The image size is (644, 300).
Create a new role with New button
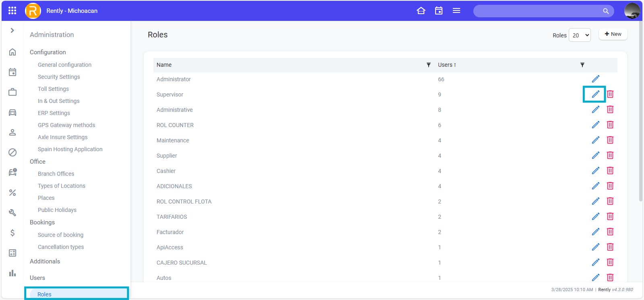[613, 34]
